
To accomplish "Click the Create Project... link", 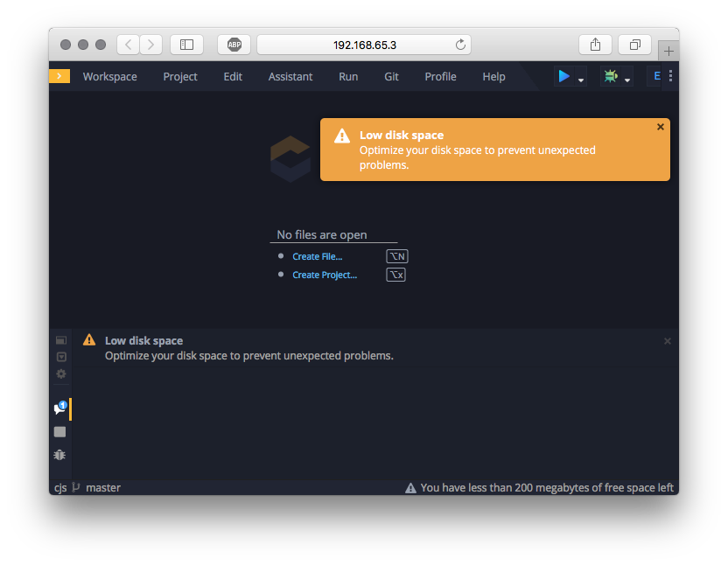I will (325, 275).
